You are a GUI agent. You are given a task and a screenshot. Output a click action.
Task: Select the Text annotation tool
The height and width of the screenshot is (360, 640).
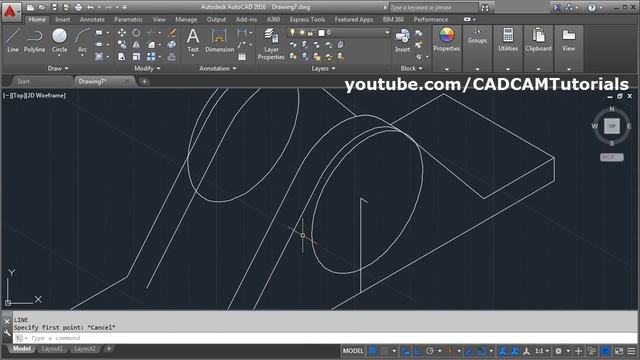click(193, 41)
